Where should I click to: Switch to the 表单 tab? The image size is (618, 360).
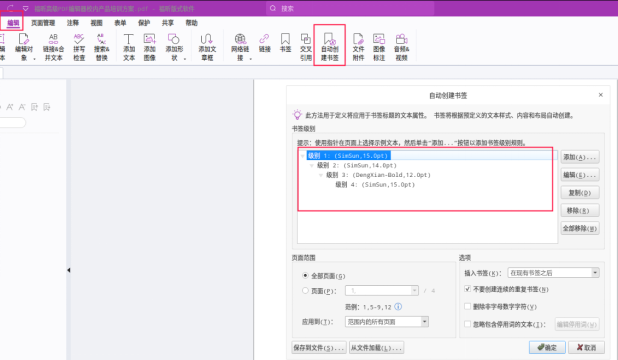pos(120,23)
